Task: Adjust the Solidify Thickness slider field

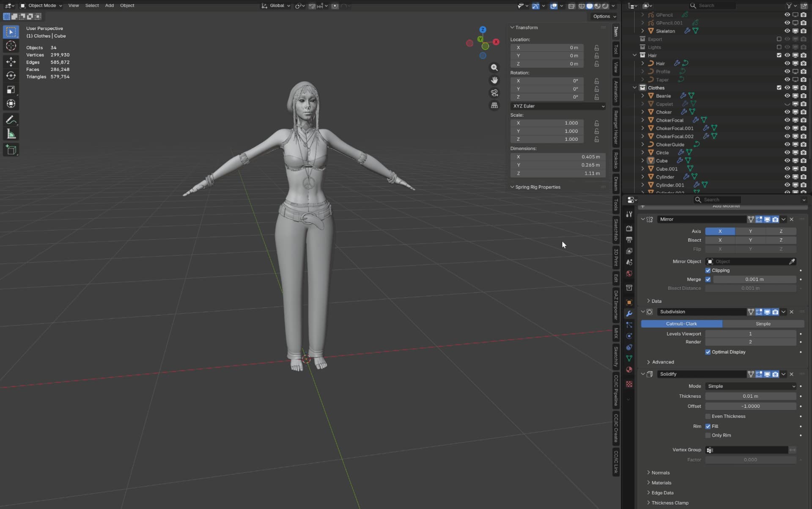Action: (x=750, y=396)
